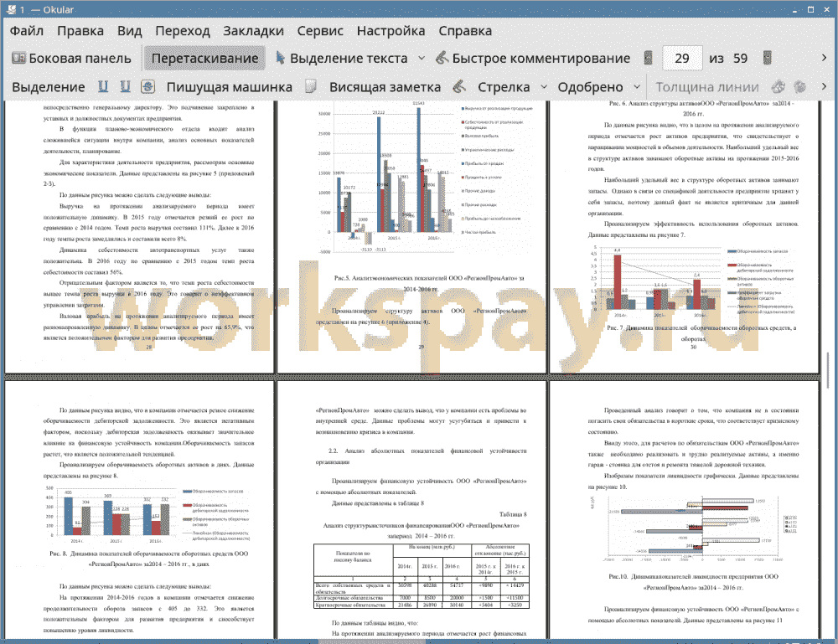The image size is (838, 644).
Task: Select the Одобрено stamp tool
Action: [590, 87]
